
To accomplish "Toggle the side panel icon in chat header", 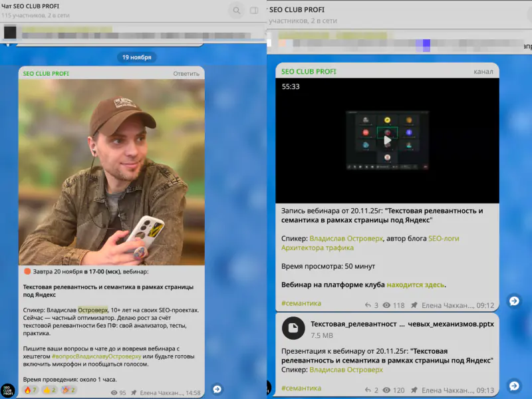I will pyautogui.click(x=254, y=11).
